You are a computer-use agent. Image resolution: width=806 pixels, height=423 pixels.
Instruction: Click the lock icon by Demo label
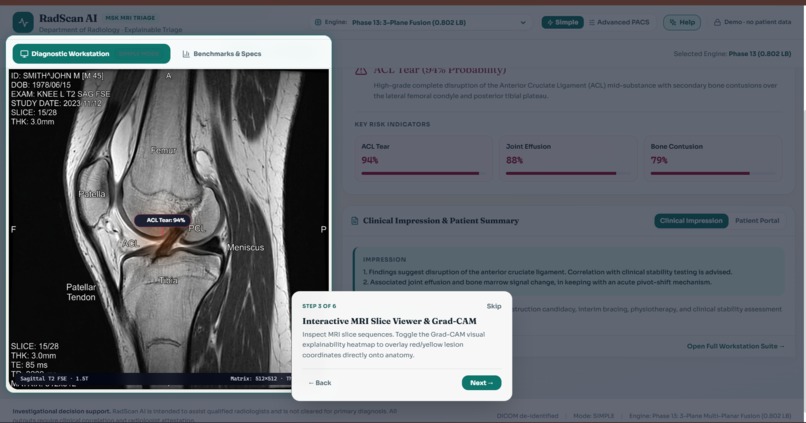[x=717, y=22]
